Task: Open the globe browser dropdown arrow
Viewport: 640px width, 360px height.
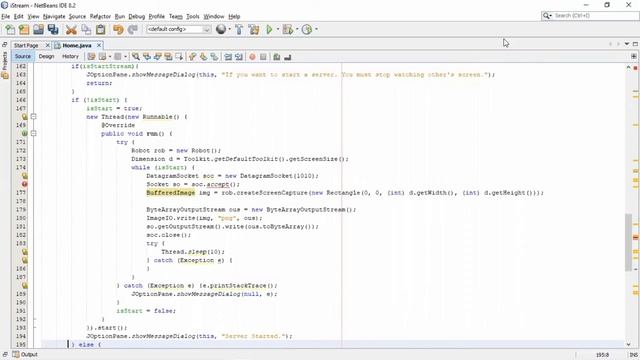Action: click(x=229, y=29)
